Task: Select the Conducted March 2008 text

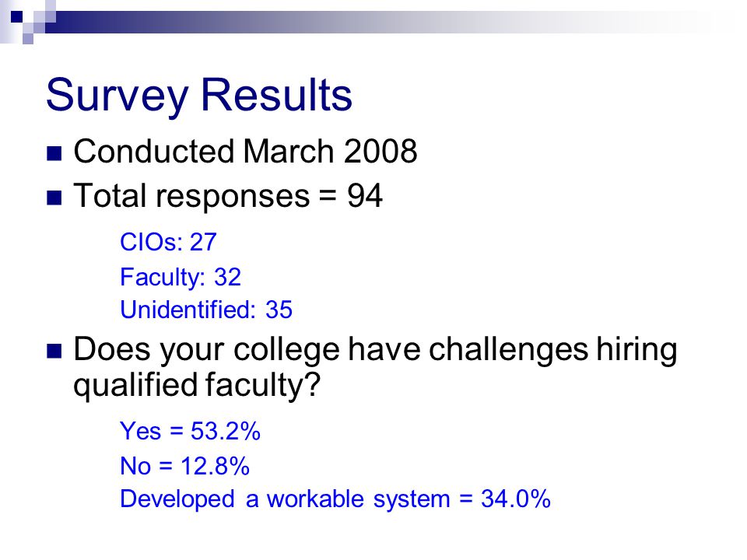Action: [x=245, y=152]
